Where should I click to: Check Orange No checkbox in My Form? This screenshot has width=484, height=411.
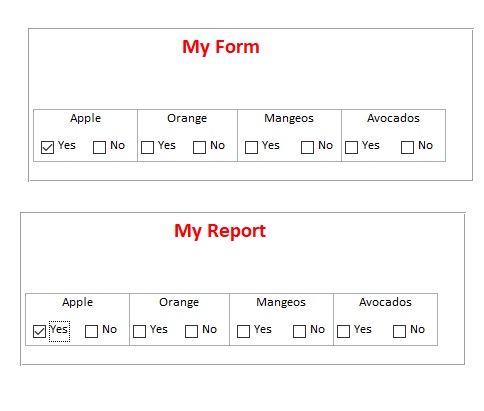click(199, 147)
